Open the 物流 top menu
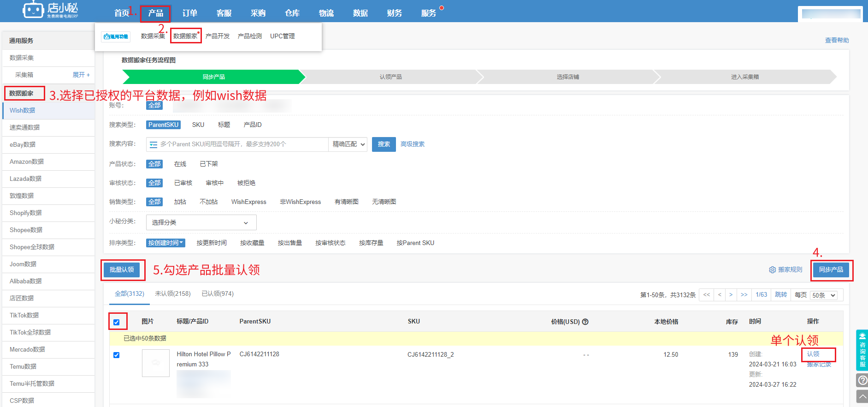 click(326, 13)
